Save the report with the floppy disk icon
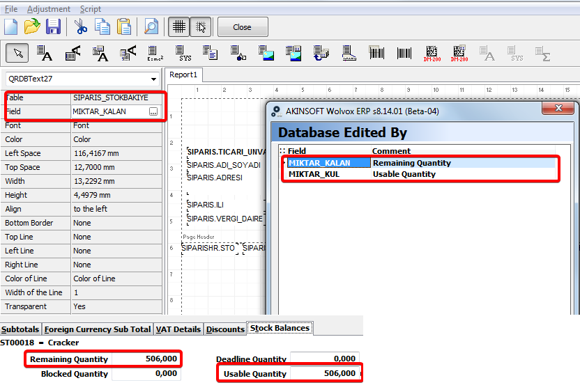 pos(53,27)
